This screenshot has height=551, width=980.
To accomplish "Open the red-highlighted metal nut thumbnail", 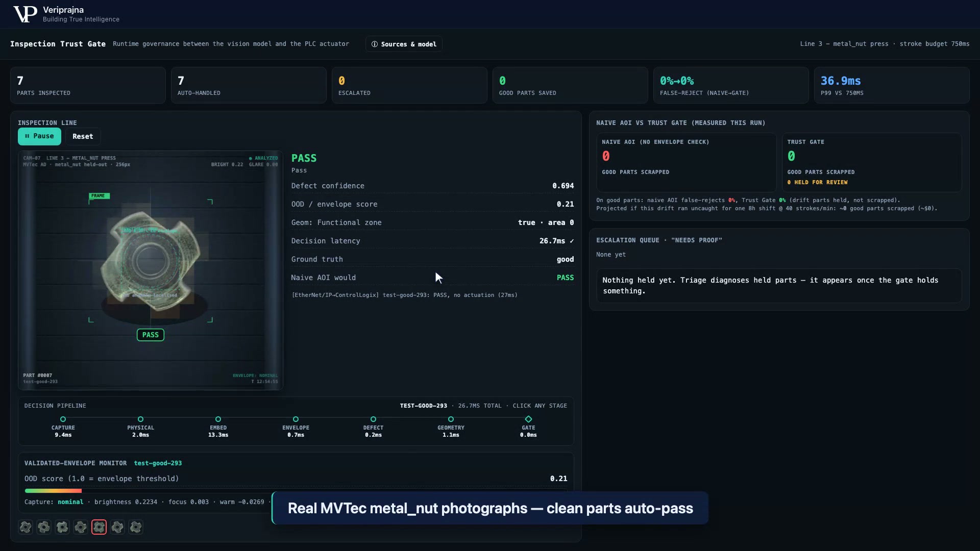I will (x=99, y=527).
